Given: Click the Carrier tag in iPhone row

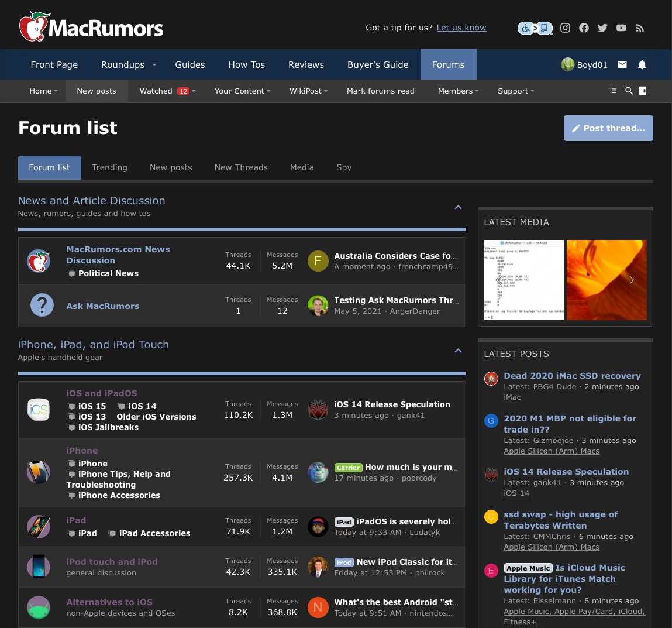Looking at the screenshot, I should (348, 468).
